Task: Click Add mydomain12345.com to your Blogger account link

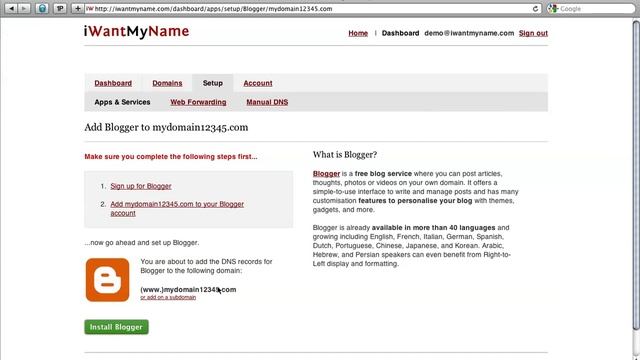Action: pyautogui.click(x=177, y=209)
